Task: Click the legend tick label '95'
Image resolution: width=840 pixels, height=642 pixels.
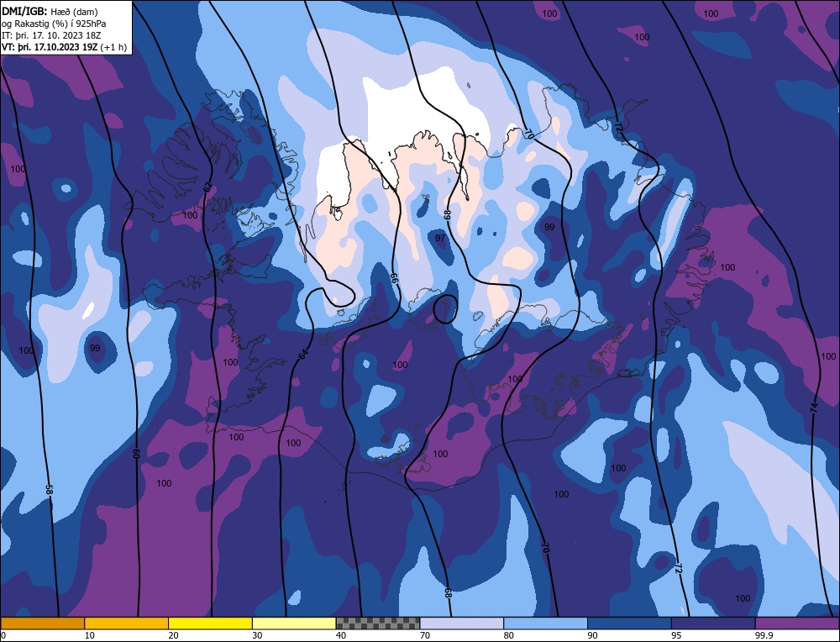Action: tap(676, 635)
